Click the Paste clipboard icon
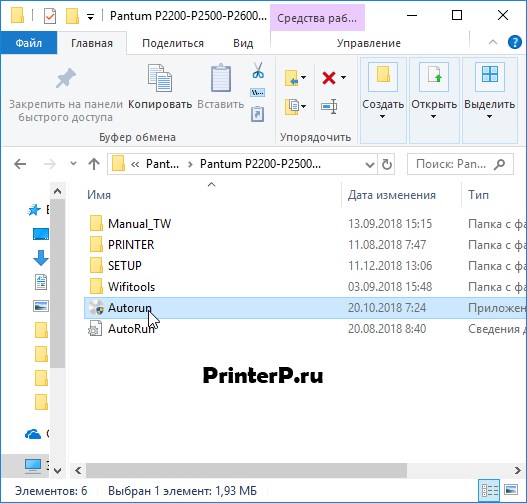 [221, 78]
